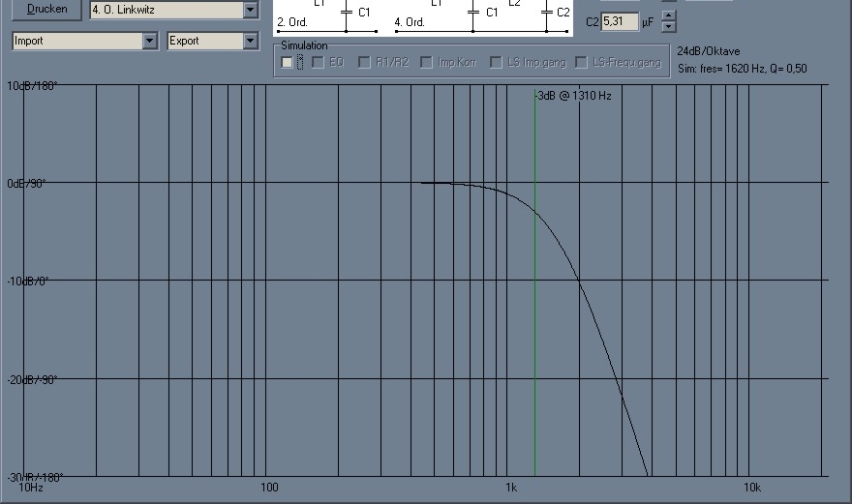The width and height of the screenshot is (852, 504).
Task: Click the '24dB/Oktave' slope text
Action: point(709,51)
